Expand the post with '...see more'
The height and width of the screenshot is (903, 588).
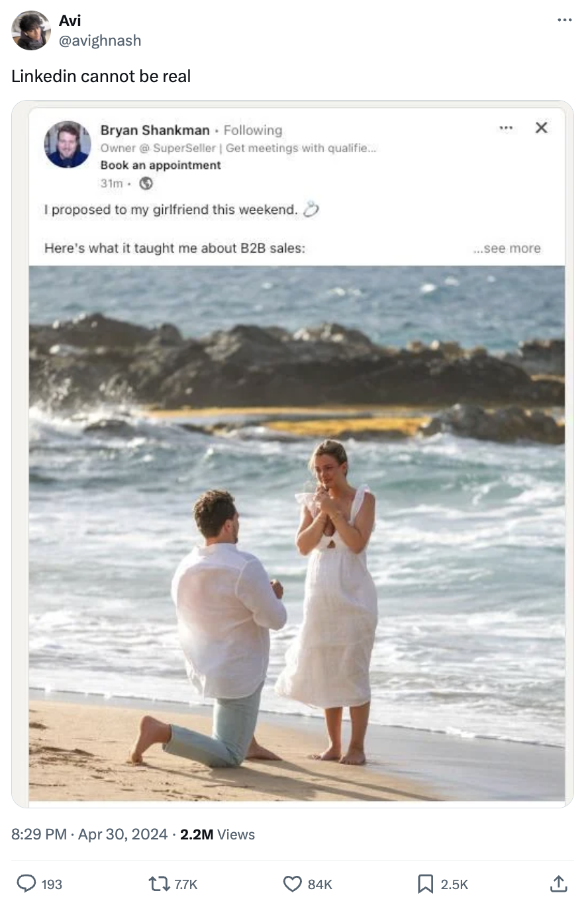click(x=507, y=248)
